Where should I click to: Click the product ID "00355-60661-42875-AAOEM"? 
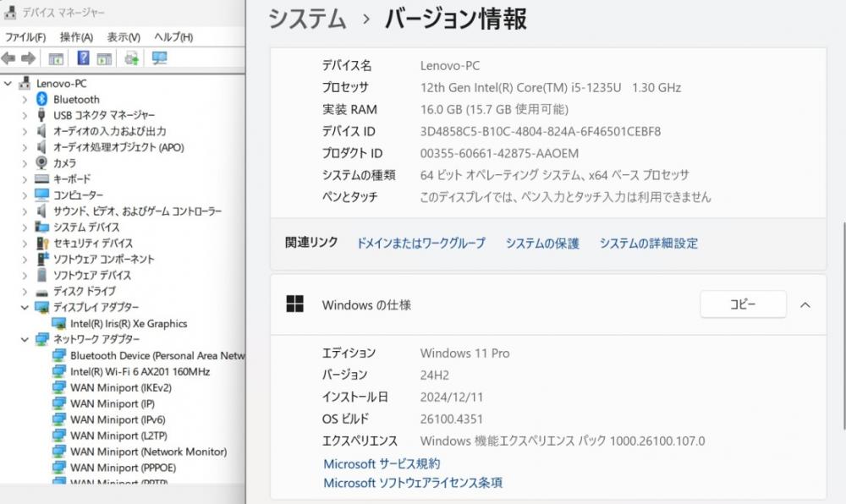point(500,154)
